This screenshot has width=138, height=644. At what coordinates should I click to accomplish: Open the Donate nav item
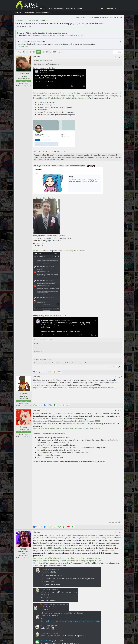coord(79,8)
